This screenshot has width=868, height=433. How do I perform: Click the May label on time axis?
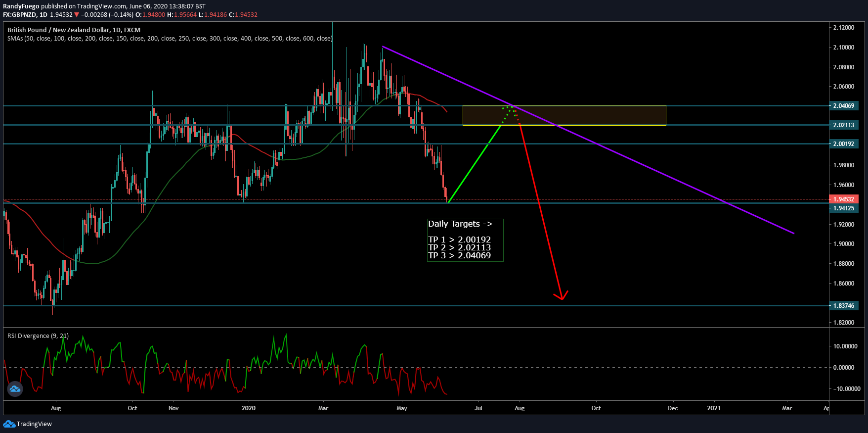click(x=402, y=408)
